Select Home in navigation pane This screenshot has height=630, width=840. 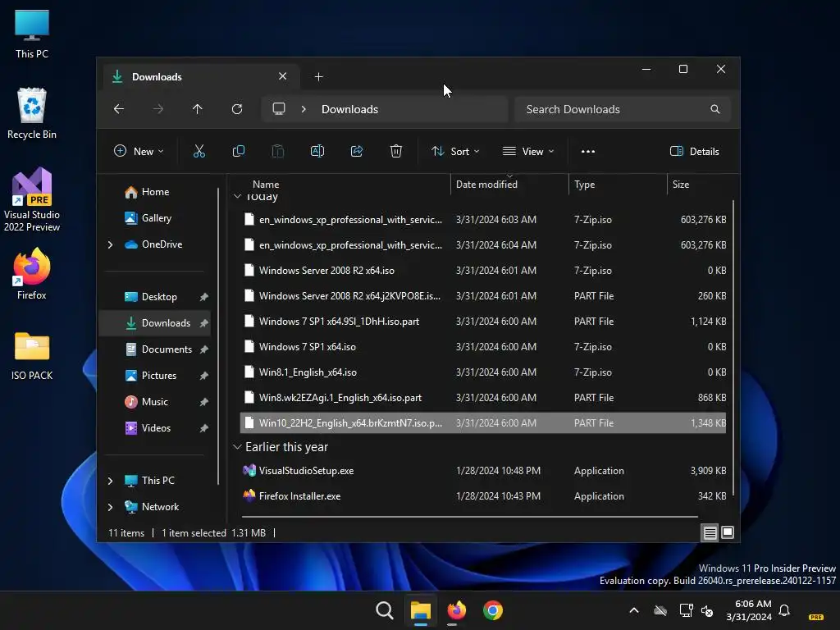coord(155,192)
